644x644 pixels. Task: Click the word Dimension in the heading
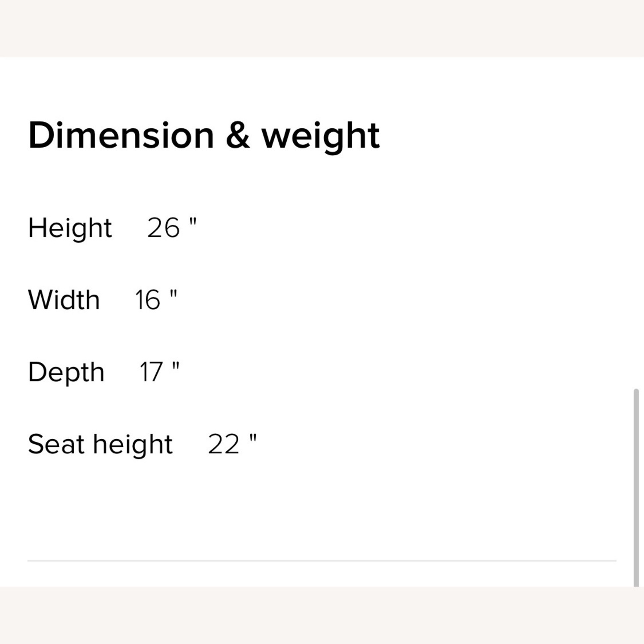[x=121, y=136]
